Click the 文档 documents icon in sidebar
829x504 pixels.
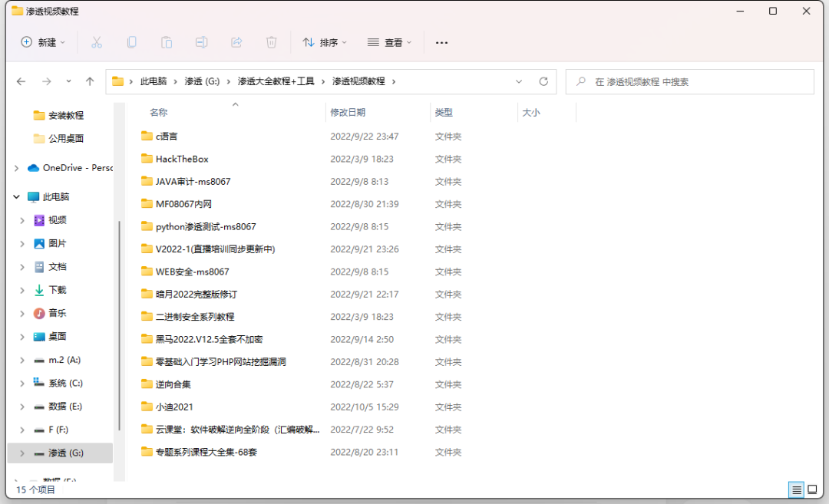pos(39,267)
